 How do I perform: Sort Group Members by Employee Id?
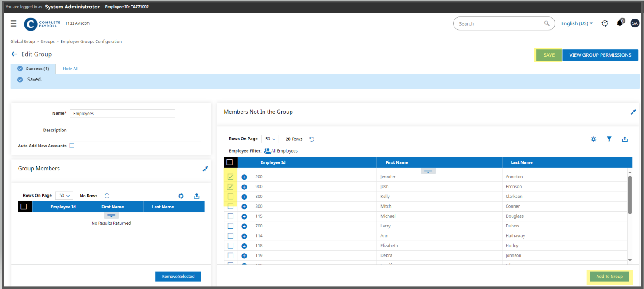(x=63, y=207)
